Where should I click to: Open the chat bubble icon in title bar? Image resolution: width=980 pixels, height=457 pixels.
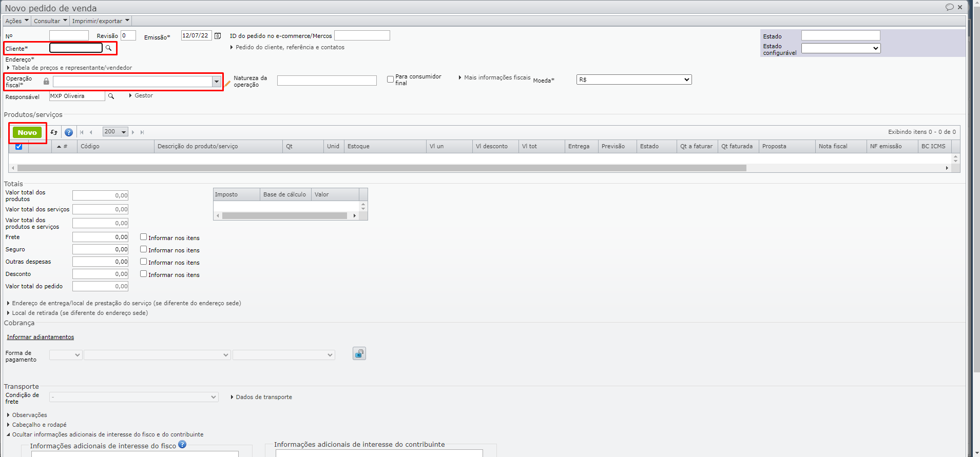click(949, 7)
